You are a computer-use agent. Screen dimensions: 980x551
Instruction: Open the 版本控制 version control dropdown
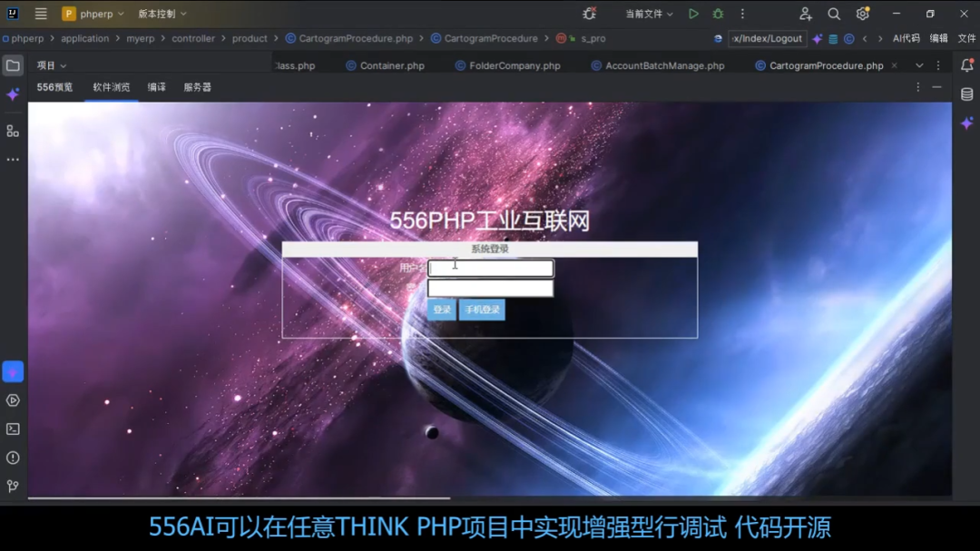[162, 13]
